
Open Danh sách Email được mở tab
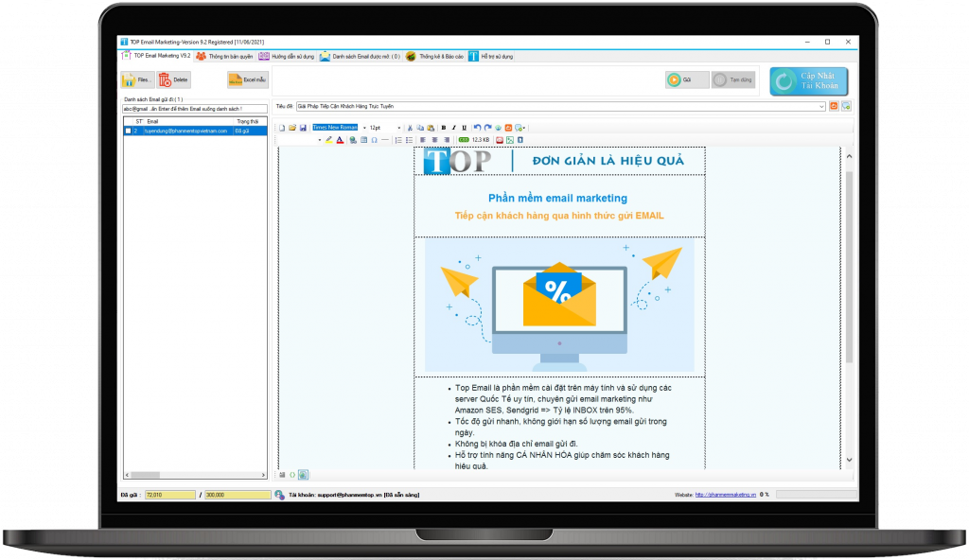(360, 56)
